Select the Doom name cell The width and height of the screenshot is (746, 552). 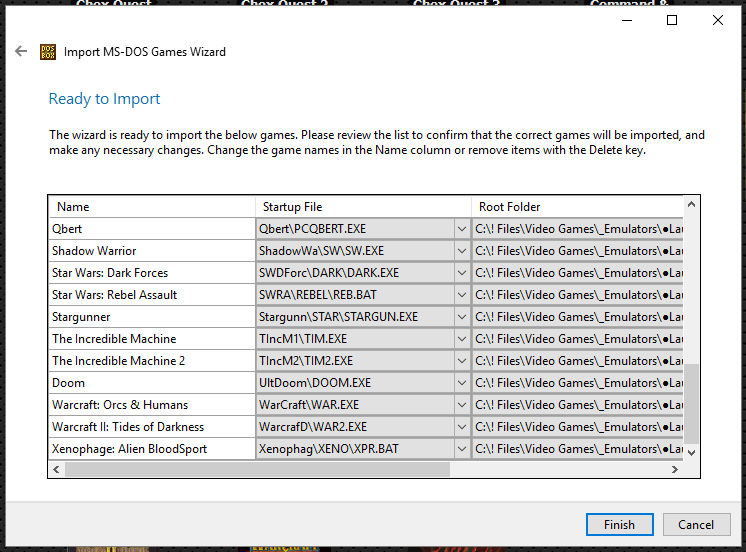coord(152,383)
